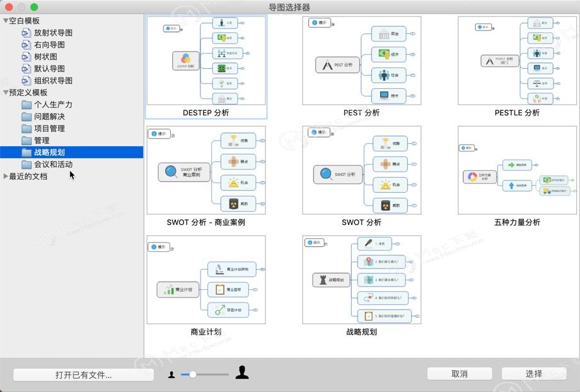Viewport: 580px width, 392px height.
Task: Click the 右向导图 template file icon
Action: point(26,45)
